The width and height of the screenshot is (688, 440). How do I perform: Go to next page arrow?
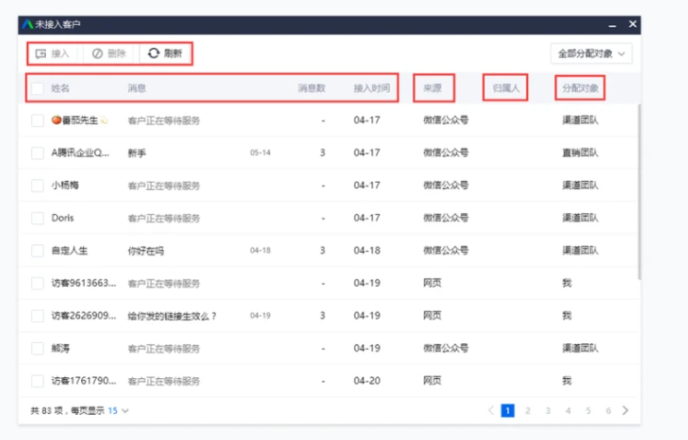pyautogui.click(x=625, y=411)
